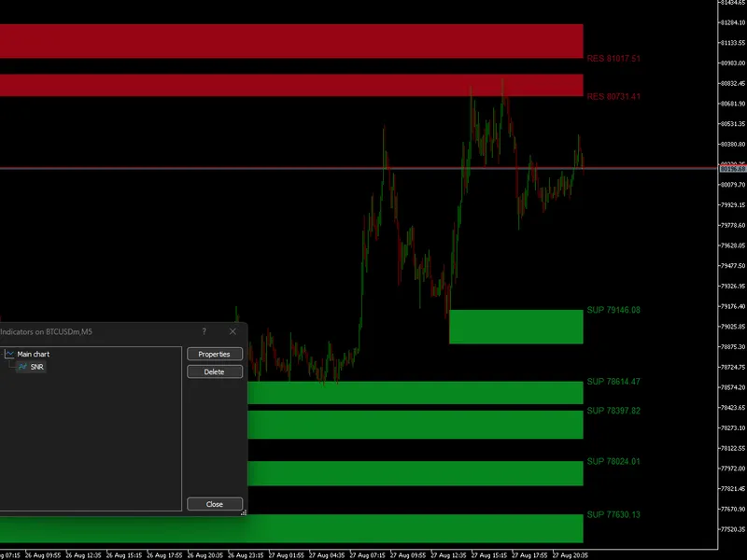Screen dimensions: 747x560
Task: Click the current price tag 80196.68
Action: [x=733, y=169]
